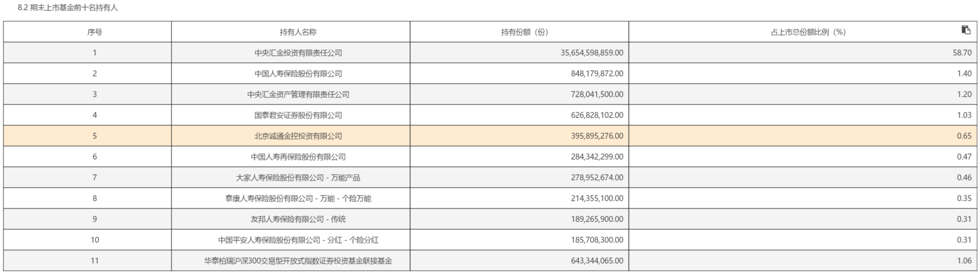Click the 华泰柏瑞沪深300 联接基金 holder name
Screen dimensions: 980x275
(298, 261)
